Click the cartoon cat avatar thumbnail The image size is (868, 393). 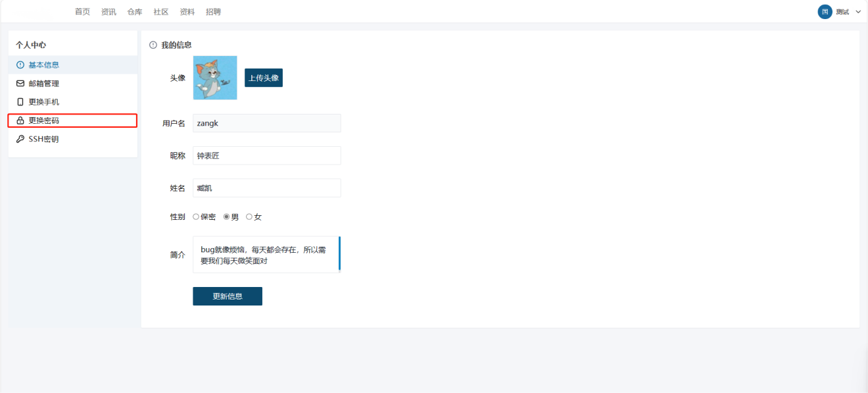[215, 78]
